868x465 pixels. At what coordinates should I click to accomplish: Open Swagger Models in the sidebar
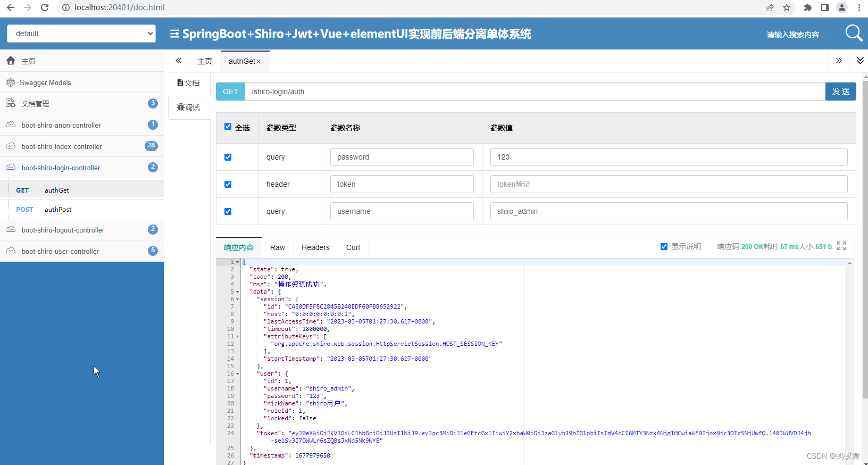click(x=82, y=82)
